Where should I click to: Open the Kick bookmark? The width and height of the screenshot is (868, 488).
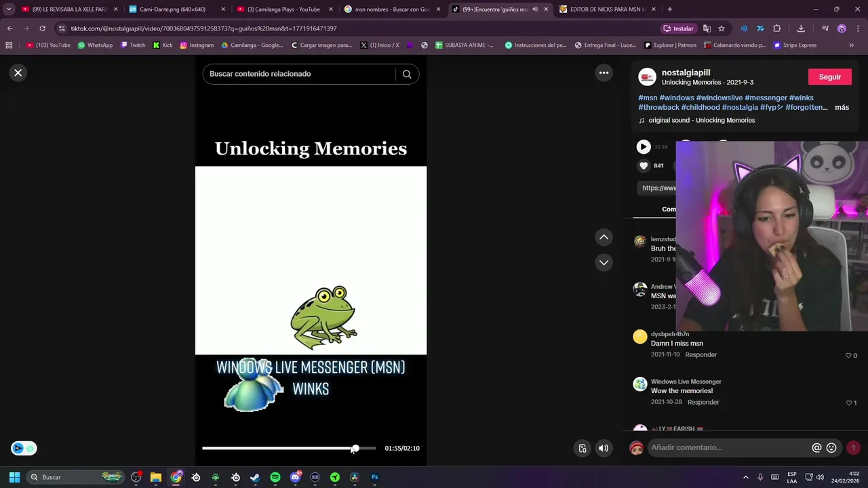pyautogui.click(x=163, y=45)
